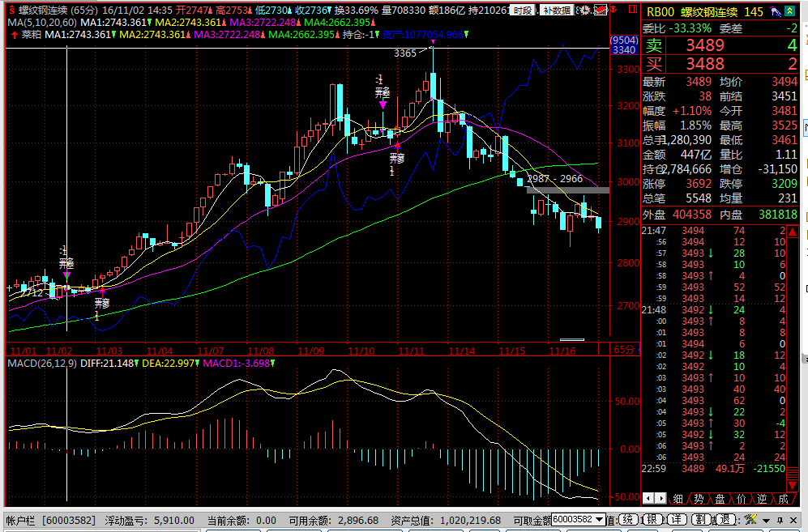Click the 可用余额 2,896.68 field
Viewport: 808px width, 532px height.
point(334,520)
